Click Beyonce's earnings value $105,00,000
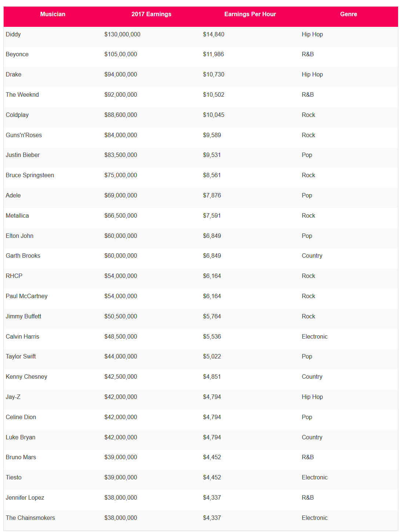401x532 pixels. coord(120,54)
